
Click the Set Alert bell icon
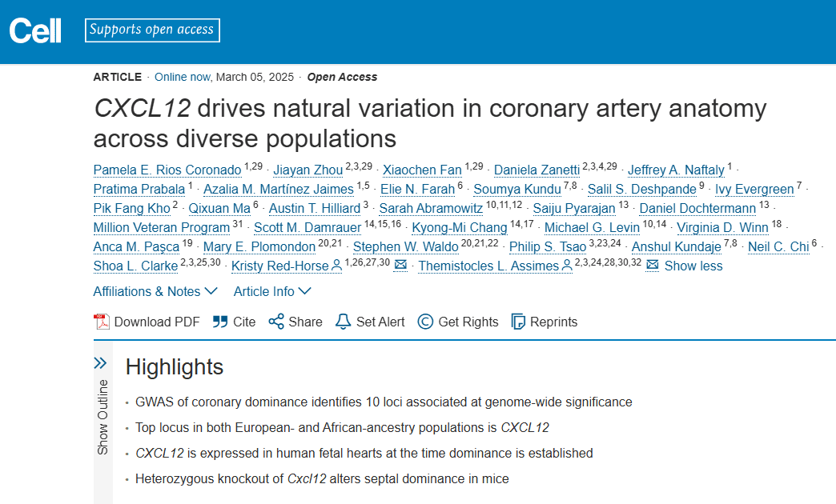(343, 322)
